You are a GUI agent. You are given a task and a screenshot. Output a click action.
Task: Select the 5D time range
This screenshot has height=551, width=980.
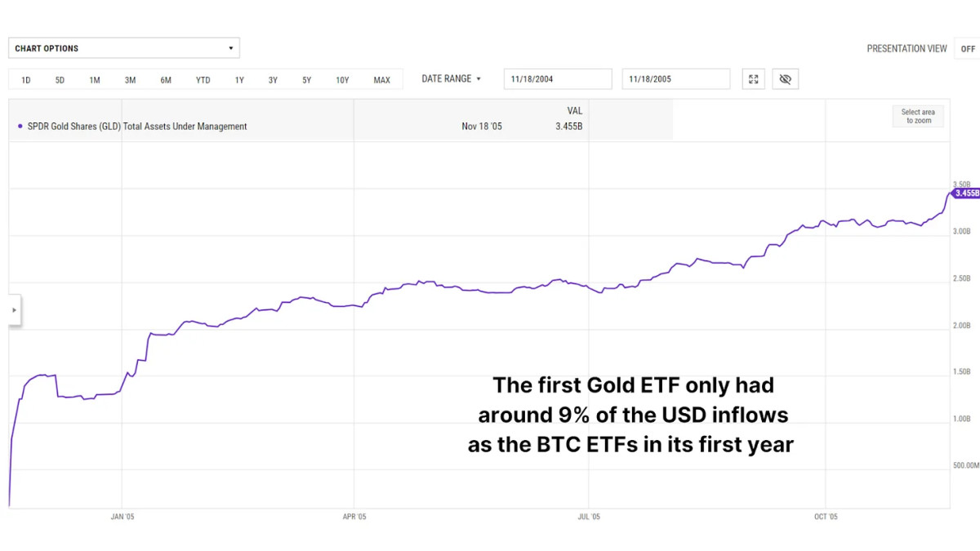click(60, 80)
